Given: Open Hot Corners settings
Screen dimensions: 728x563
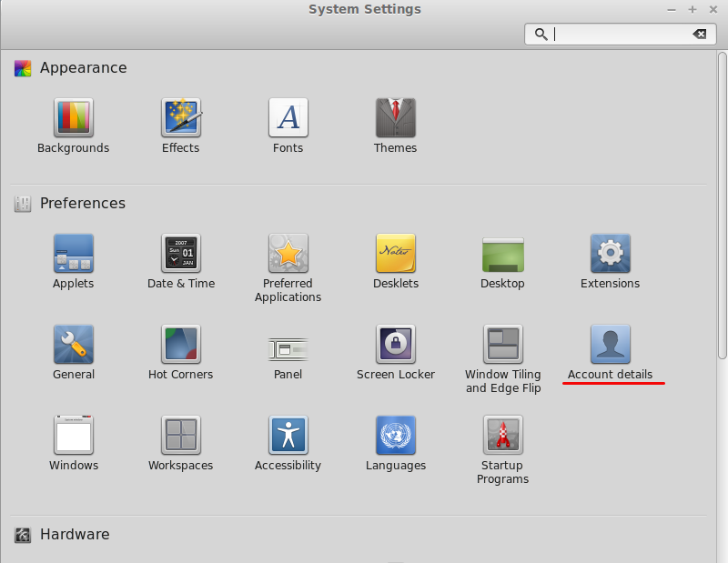Looking at the screenshot, I should (x=180, y=345).
